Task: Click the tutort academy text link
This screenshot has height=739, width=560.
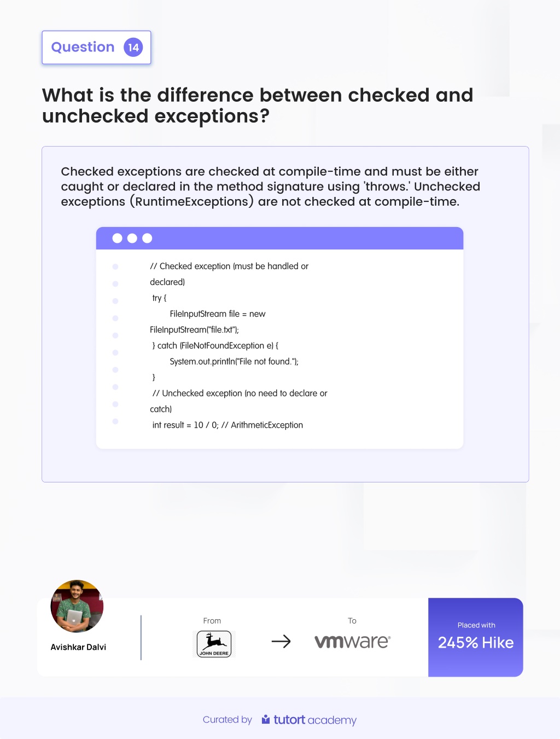Action: click(315, 720)
